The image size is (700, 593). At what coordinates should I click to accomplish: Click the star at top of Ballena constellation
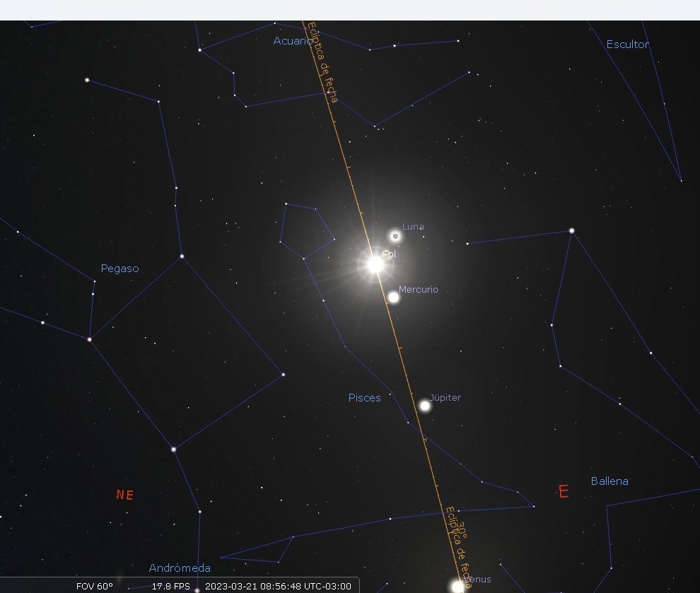click(571, 230)
